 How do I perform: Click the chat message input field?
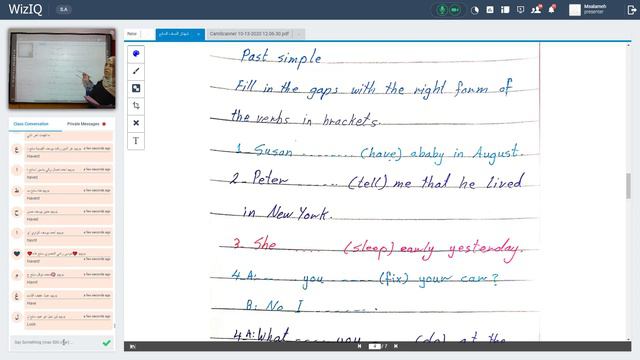[55, 342]
